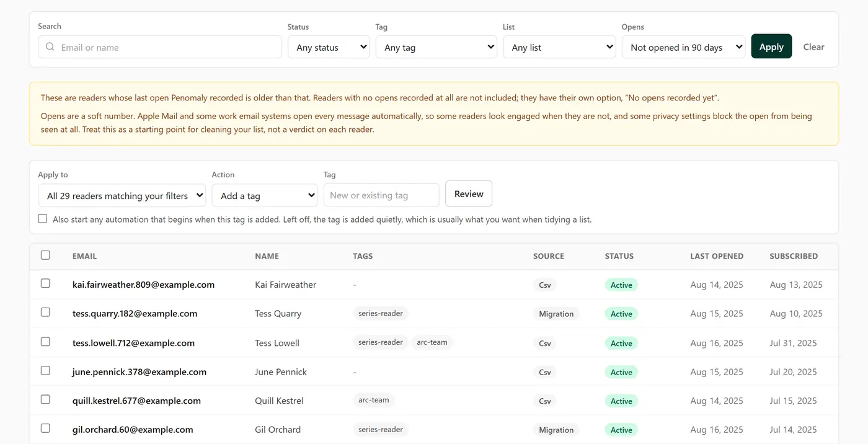Image resolution: width=868 pixels, height=444 pixels.
Task: Open the Action dropdown showing Add a tag
Action: [265, 195]
